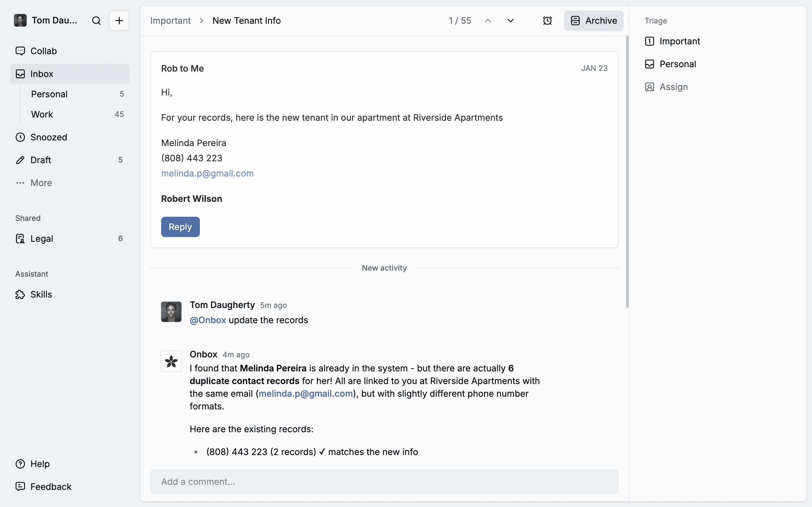The width and height of the screenshot is (812, 507).
Task: Open the Help page
Action: coord(40,464)
